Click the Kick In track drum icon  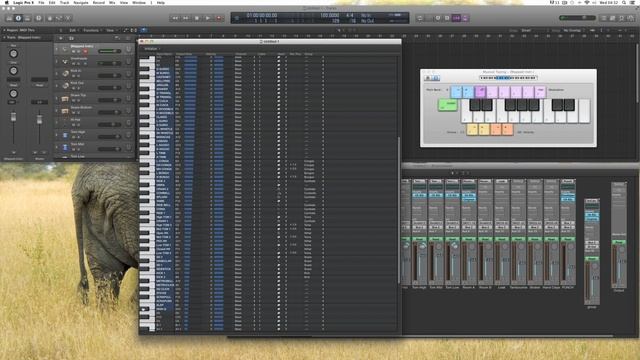(65, 73)
